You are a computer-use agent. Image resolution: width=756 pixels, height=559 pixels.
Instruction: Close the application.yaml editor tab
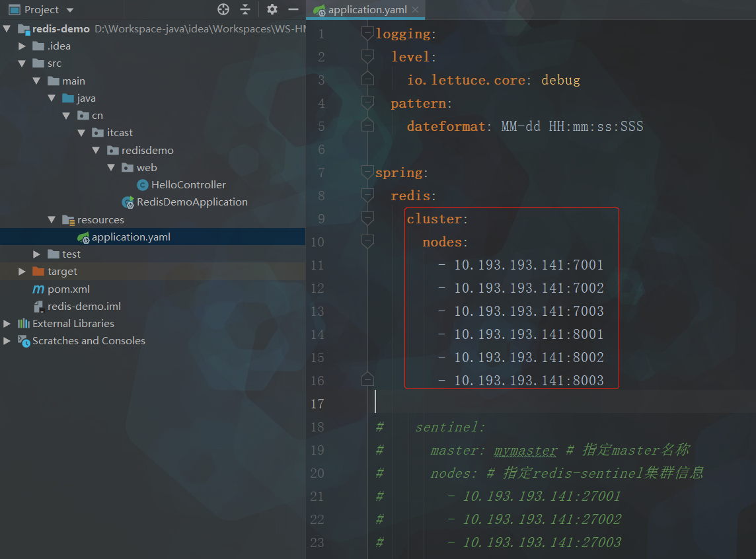coord(415,10)
